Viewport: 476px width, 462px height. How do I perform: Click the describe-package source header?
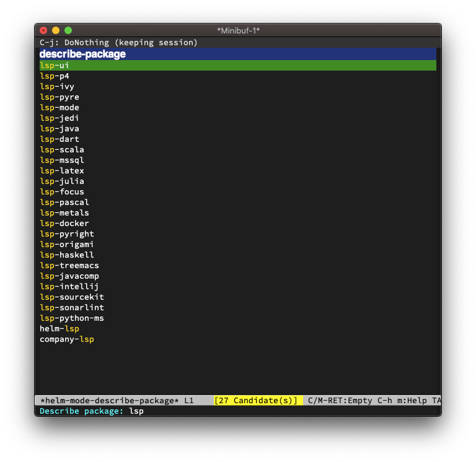point(238,54)
